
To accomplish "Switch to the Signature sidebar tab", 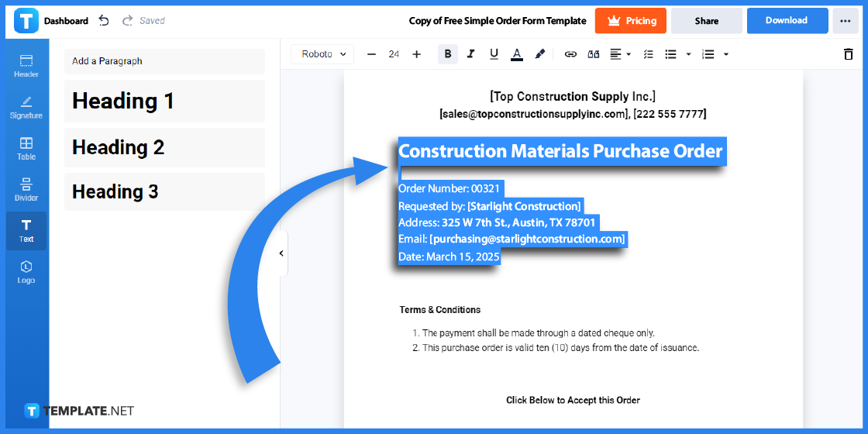I will click(26, 108).
